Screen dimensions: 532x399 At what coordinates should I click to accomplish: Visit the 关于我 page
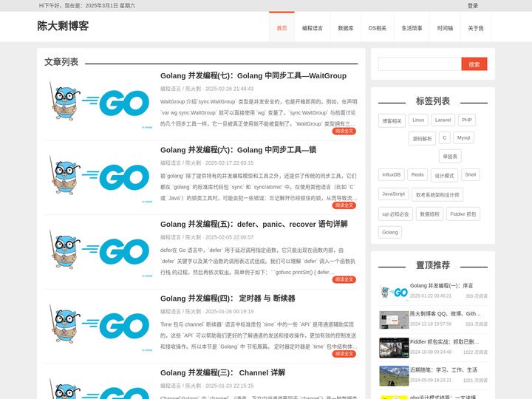(475, 28)
